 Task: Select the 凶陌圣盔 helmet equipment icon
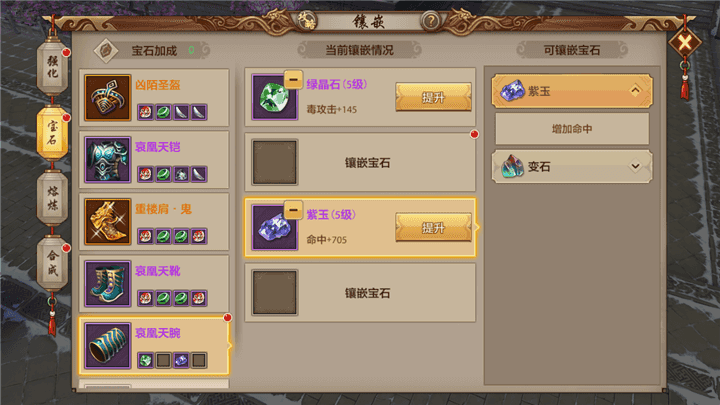107,98
